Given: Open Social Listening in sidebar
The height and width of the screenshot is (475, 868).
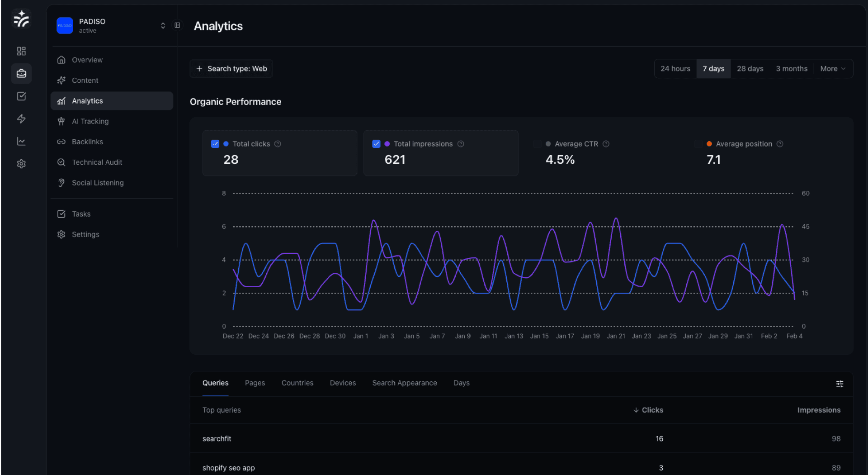Looking at the screenshot, I should (112, 183).
